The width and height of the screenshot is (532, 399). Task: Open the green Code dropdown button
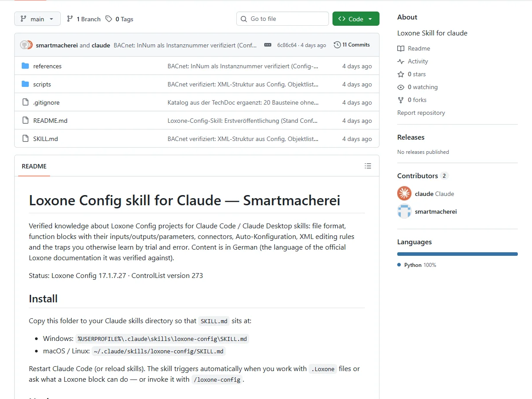(x=356, y=19)
